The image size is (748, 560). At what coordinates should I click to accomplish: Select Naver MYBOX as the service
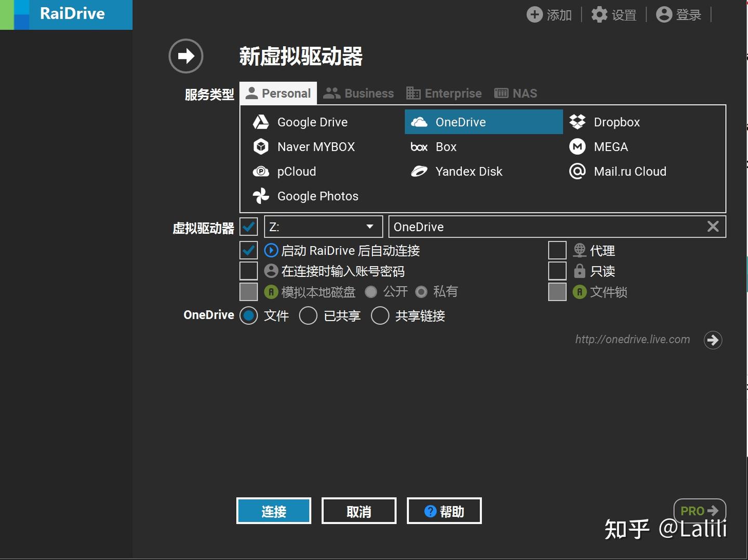[315, 146]
